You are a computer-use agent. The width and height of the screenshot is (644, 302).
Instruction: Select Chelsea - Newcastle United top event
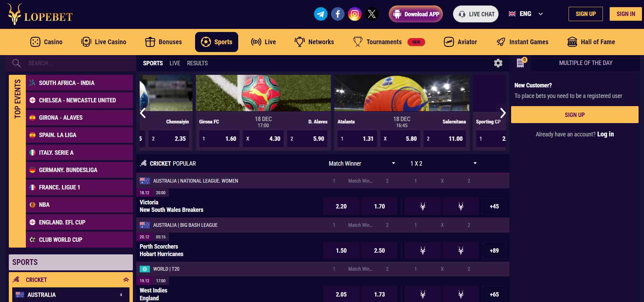click(x=79, y=100)
